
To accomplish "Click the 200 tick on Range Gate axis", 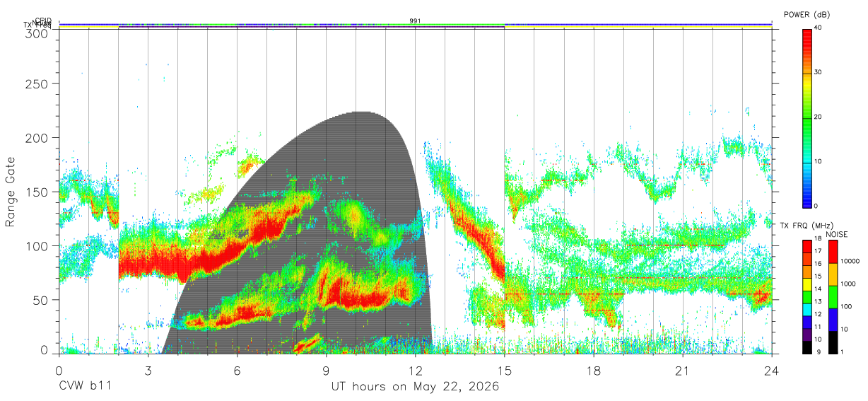I will tap(36, 138).
